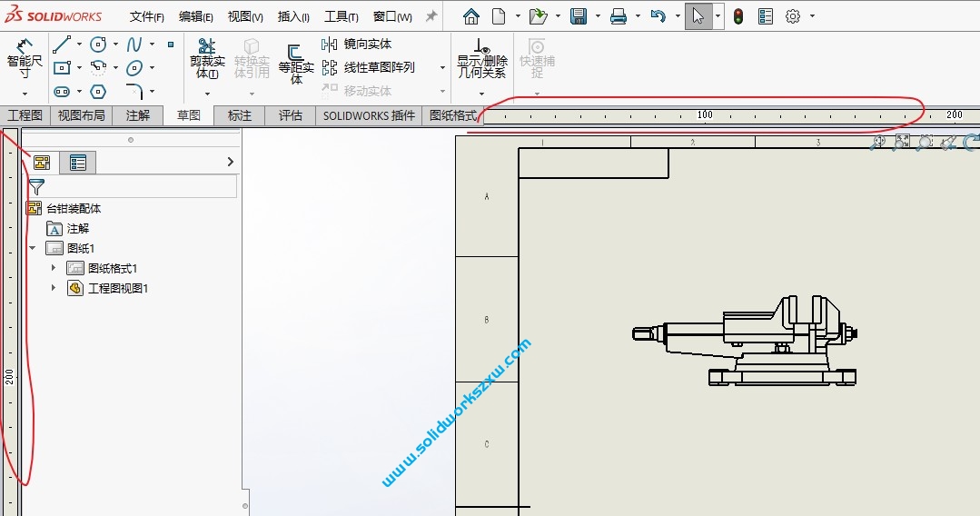Choose the Circle sketch tool
The width and height of the screenshot is (980, 516).
(98, 44)
